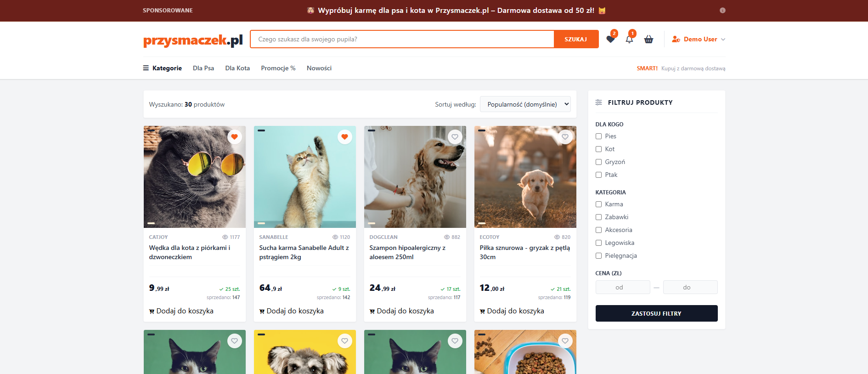
Task: Click the DOGCLEAN brand label
Action: point(383,237)
